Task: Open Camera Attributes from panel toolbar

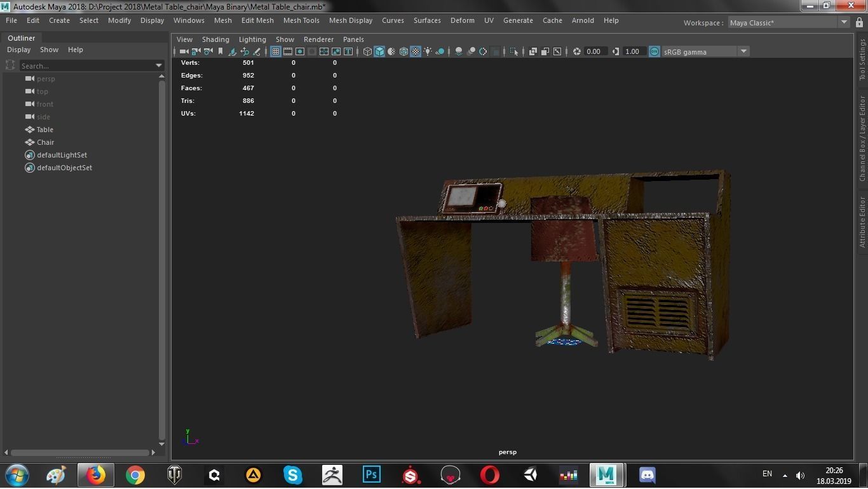Action: [208, 51]
